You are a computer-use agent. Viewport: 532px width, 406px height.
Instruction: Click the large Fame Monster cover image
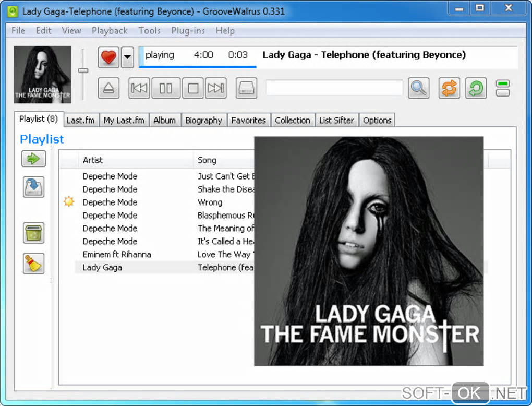click(x=369, y=251)
